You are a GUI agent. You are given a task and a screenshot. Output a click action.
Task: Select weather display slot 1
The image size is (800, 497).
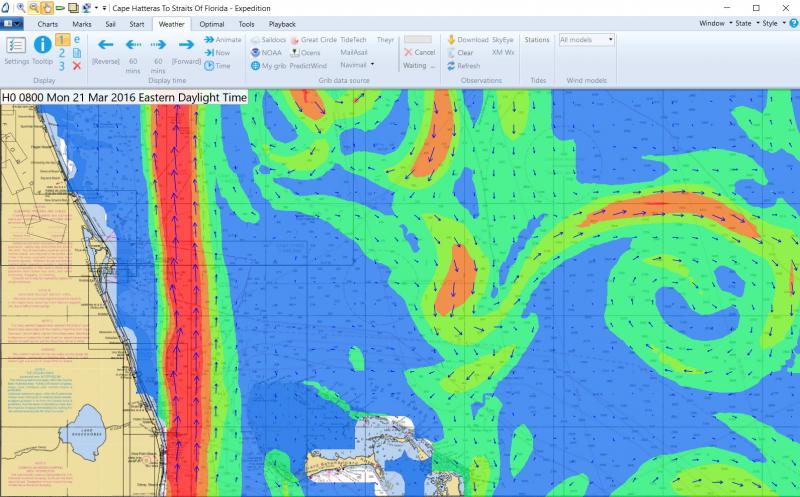pos(61,40)
